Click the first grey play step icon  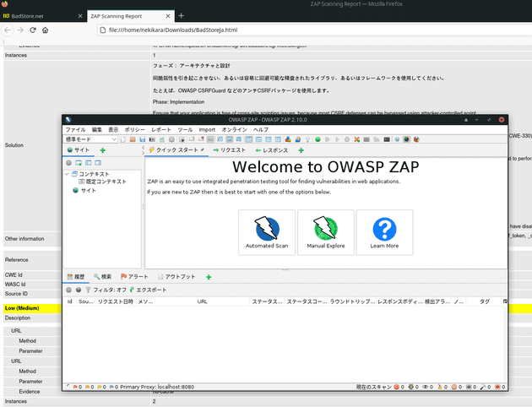[x=328, y=139]
